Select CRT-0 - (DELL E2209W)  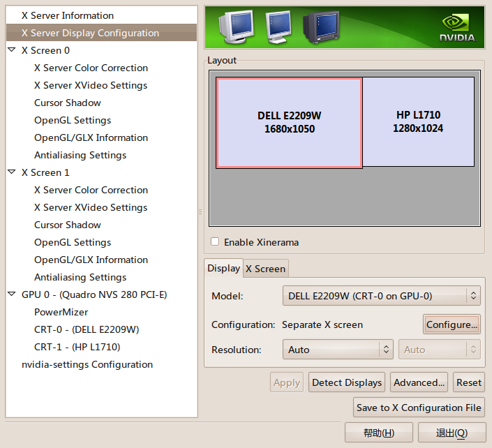tap(87, 329)
